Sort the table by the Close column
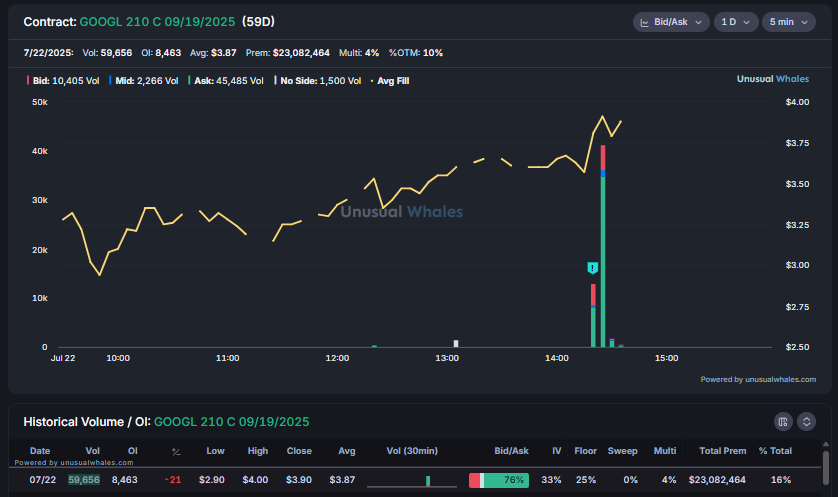This screenshot has width=838, height=497. 299,451
